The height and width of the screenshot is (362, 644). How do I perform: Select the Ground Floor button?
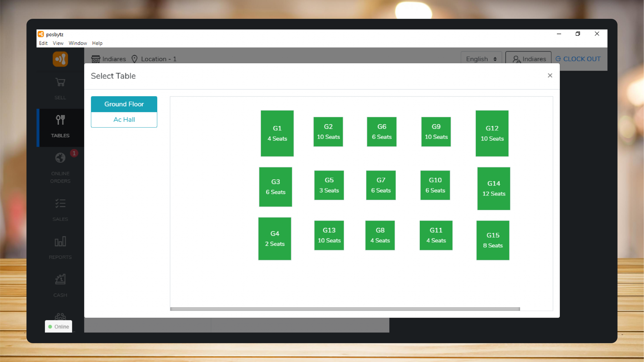[124, 104]
